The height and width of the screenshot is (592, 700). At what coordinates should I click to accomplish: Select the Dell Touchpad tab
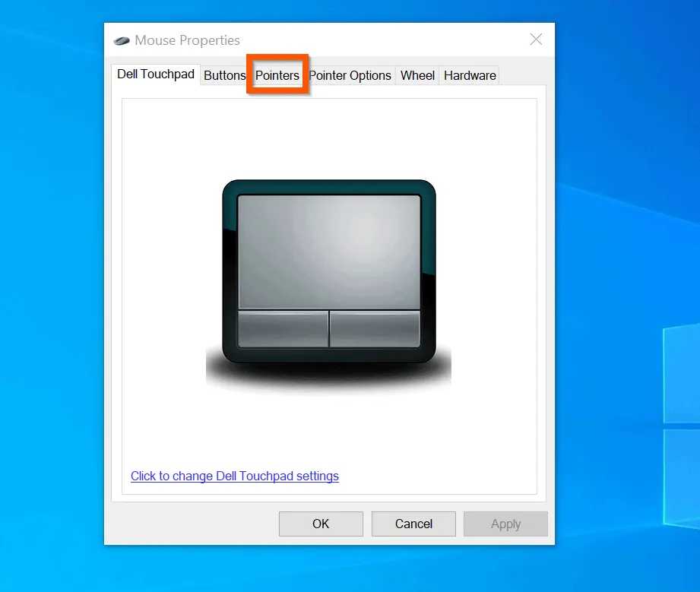(156, 74)
